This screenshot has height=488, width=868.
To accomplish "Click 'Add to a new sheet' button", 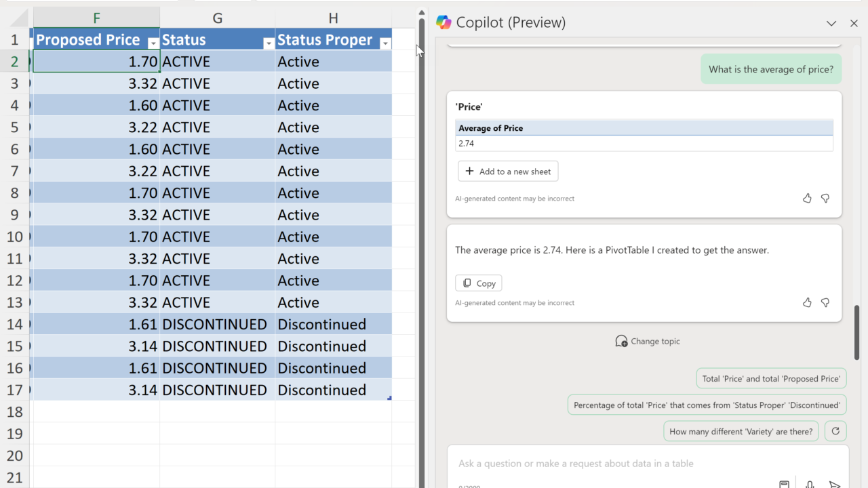I will click(508, 171).
